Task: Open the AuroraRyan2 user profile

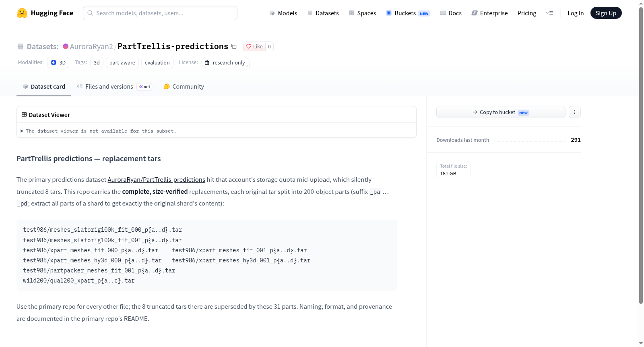Action: (x=91, y=47)
